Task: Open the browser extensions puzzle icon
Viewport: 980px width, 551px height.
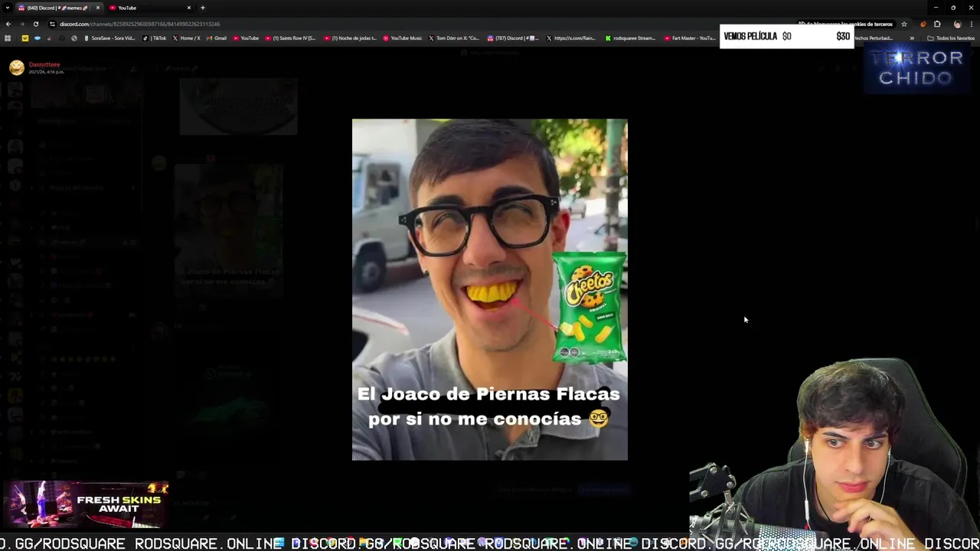Action: tap(937, 24)
